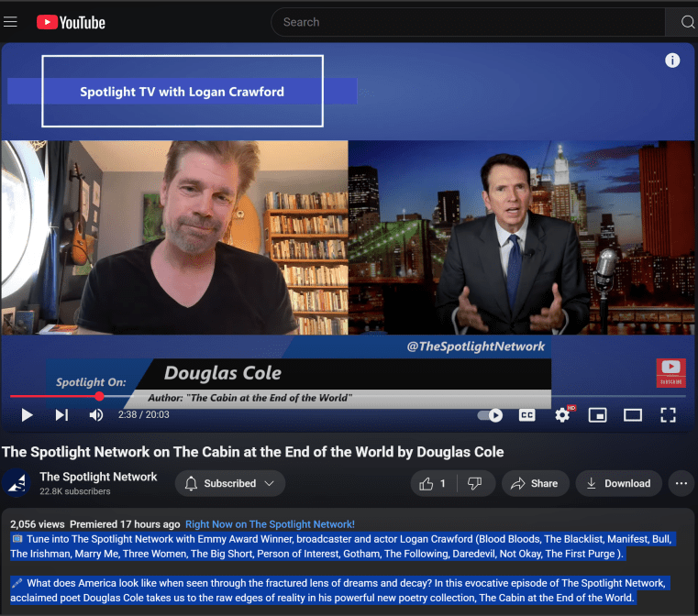Type in the Search input field
Screen dimensions: 698x616
468,22
